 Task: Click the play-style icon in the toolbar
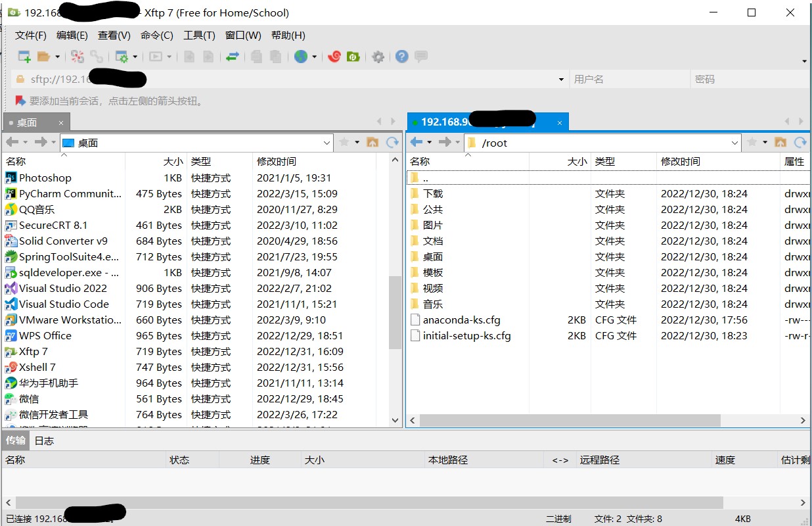tap(156, 57)
